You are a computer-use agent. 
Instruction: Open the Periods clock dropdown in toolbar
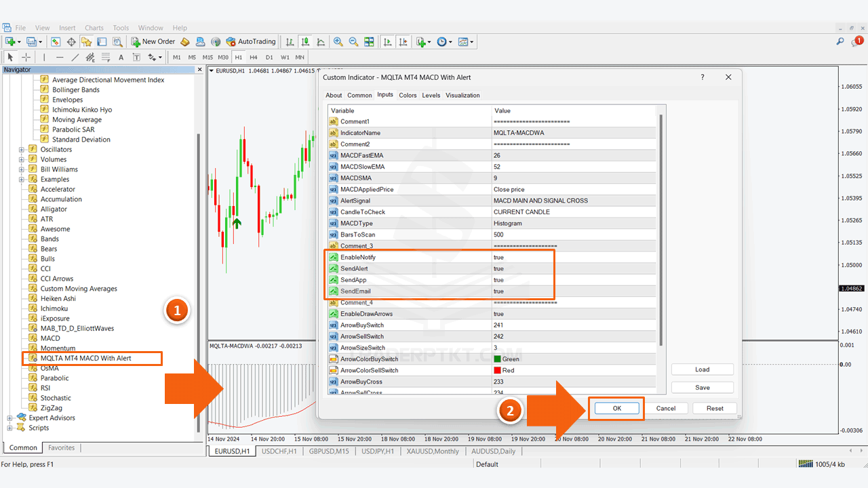[x=444, y=41]
